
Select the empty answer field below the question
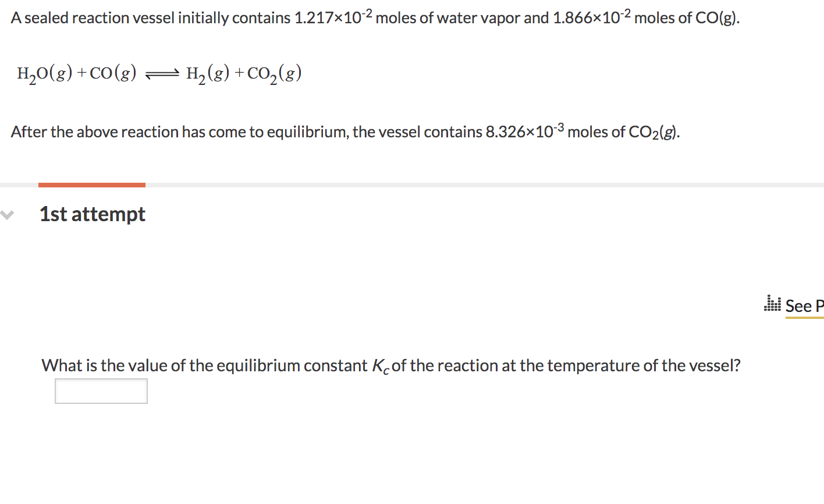(101, 391)
